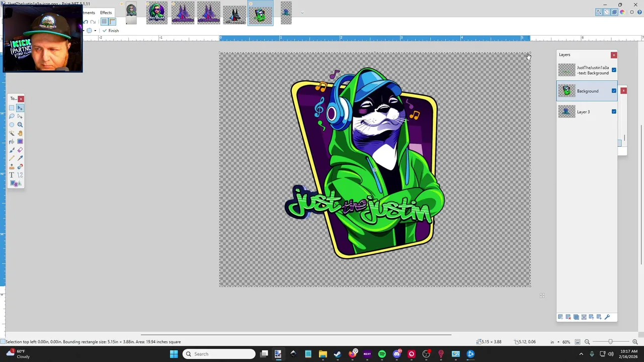Select the Move Selected Pixels tool
644x362 pixels.
pos(20,108)
